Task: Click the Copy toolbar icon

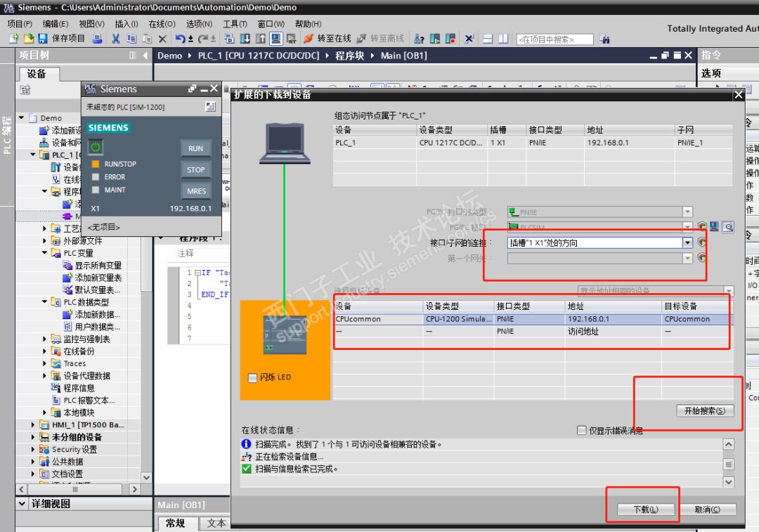Action: point(131,39)
